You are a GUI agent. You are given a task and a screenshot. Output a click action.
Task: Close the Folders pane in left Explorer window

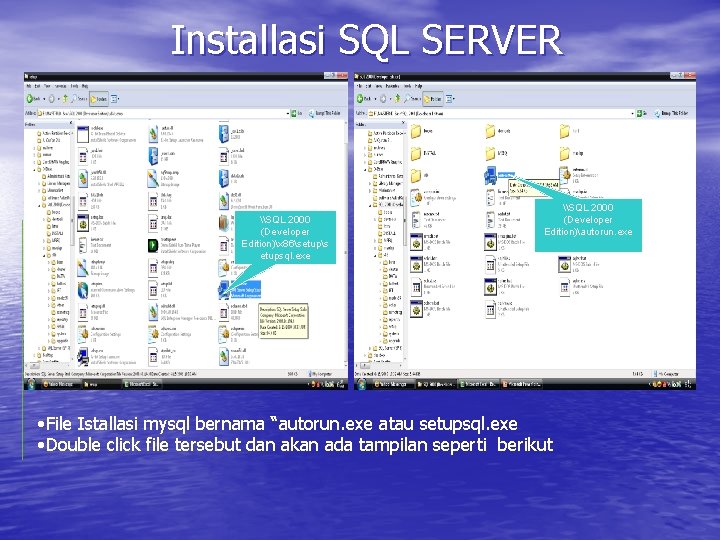[x=71, y=123]
